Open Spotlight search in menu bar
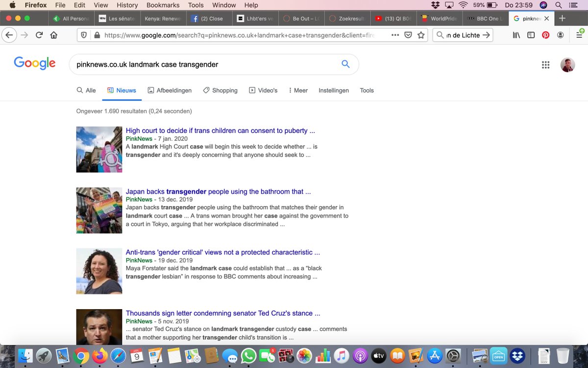Viewport: 588px width, 368px height. [559, 5]
